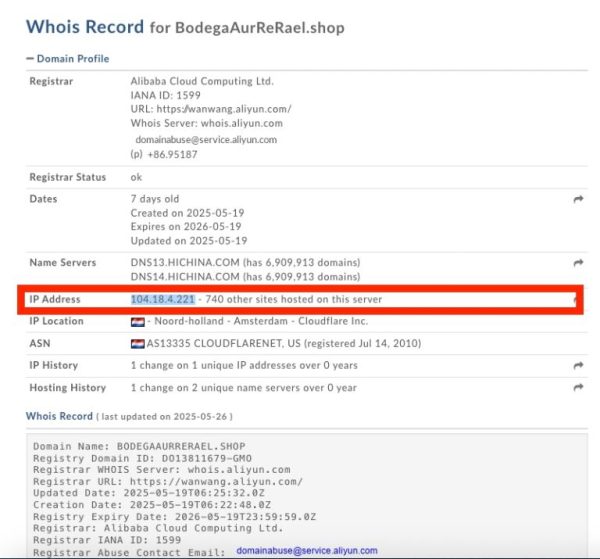Viewport: 600px width, 559px height.
Task: Click the arrow icon in the Dates row
Action: [x=577, y=200]
